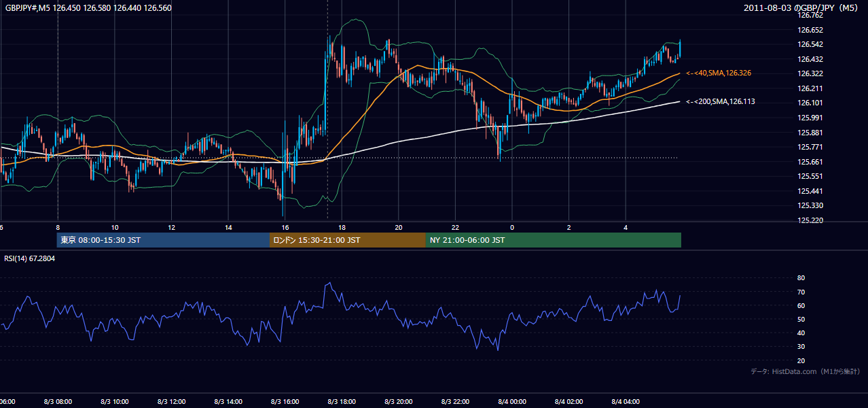Click price axis value 125.771
Screen dimensions: 868x408
[810, 147]
